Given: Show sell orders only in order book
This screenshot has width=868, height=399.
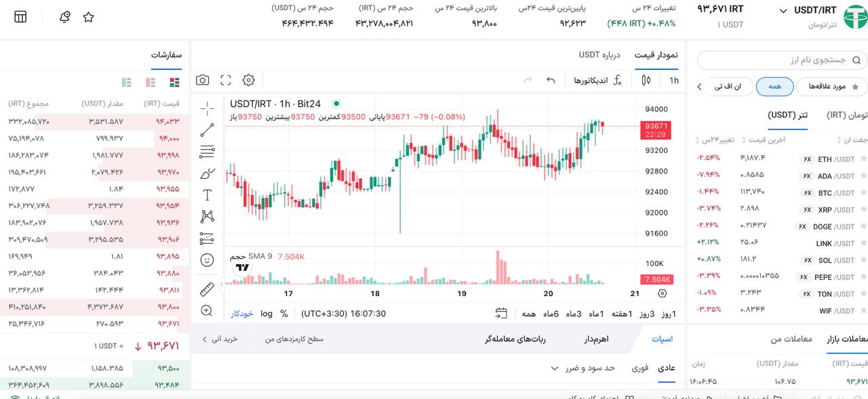Looking at the screenshot, I should point(151,82).
